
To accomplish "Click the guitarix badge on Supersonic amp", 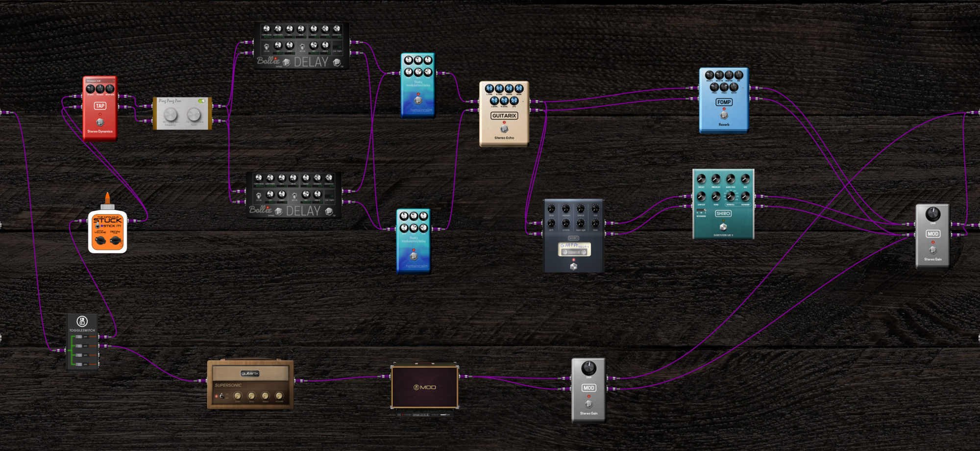I will 250,374.
